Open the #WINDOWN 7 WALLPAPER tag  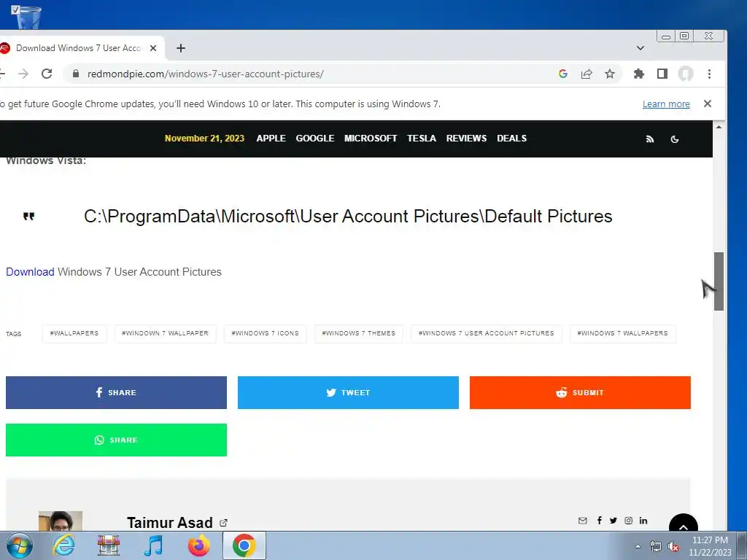click(165, 333)
